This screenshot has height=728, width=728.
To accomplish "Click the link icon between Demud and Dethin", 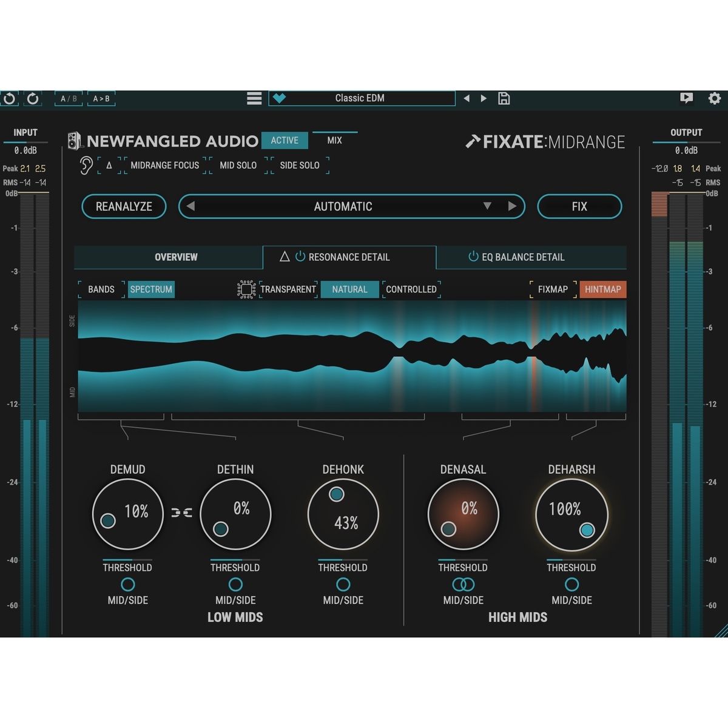I will coord(181,513).
